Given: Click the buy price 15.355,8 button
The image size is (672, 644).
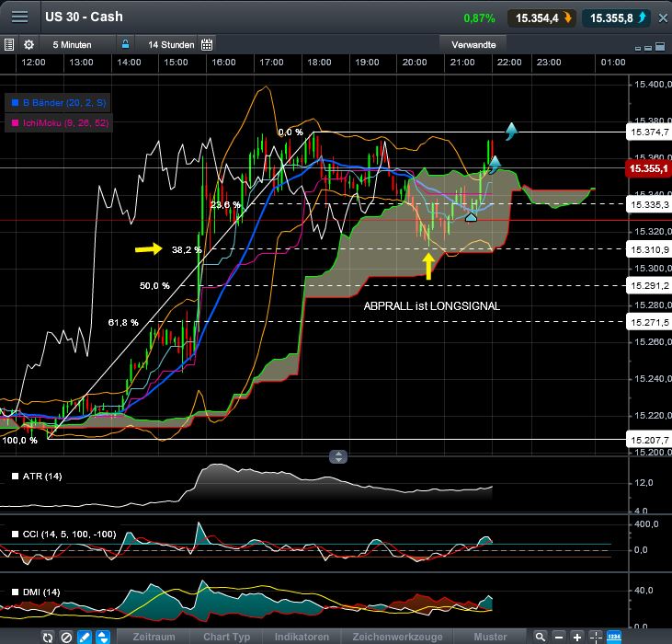Looking at the screenshot, I should pos(617,18).
